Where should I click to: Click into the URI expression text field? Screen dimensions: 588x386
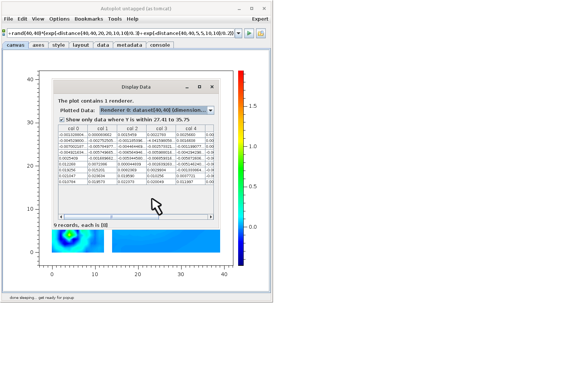(x=121, y=33)
